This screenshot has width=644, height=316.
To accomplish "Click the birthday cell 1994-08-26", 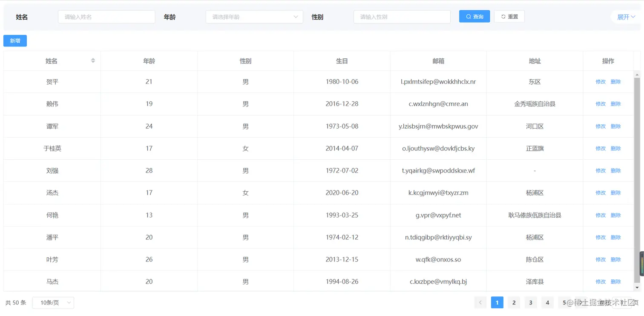I will click(x=342, y=282).
